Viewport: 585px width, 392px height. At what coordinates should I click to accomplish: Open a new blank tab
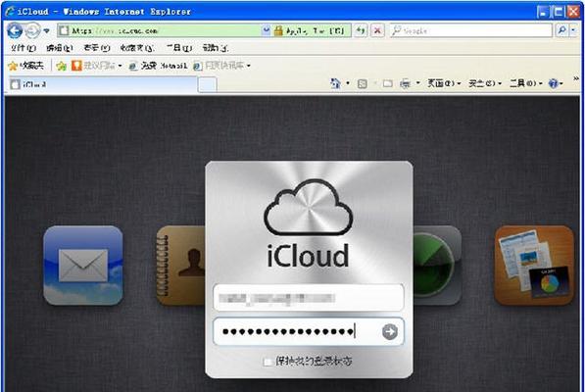pyautogui.click(x=207, y=84)
